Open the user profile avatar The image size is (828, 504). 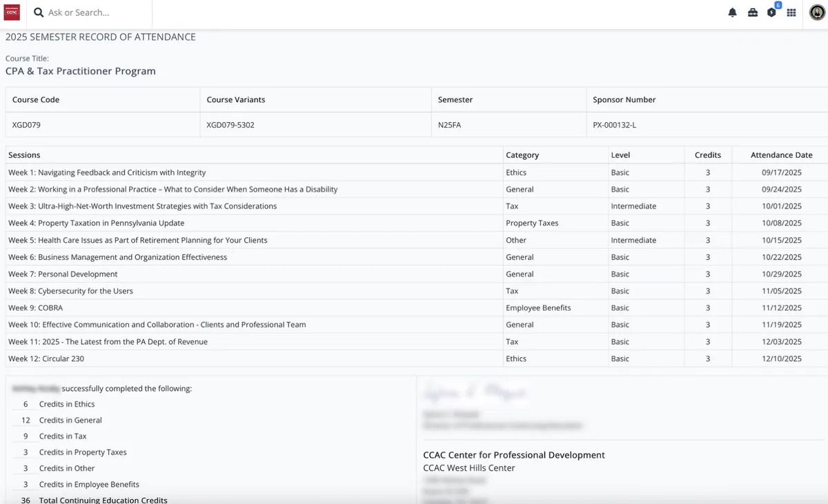(x=816, y=12)
